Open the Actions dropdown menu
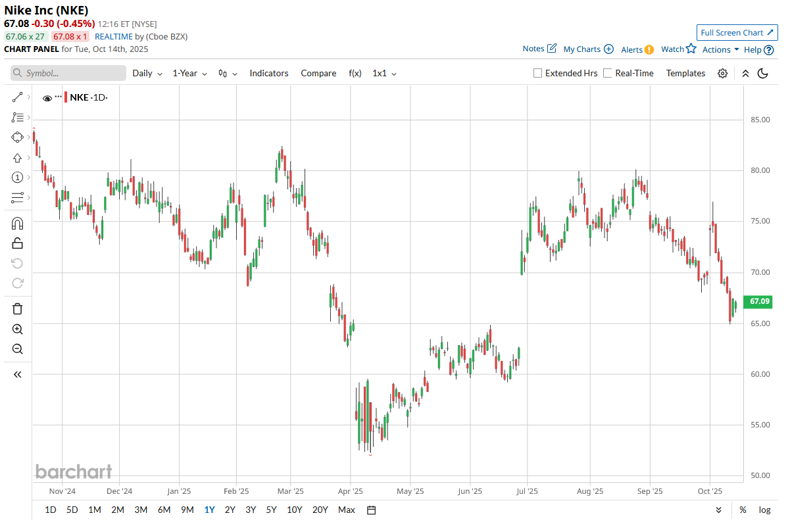 pyautogui.click(x=720, y=49)
